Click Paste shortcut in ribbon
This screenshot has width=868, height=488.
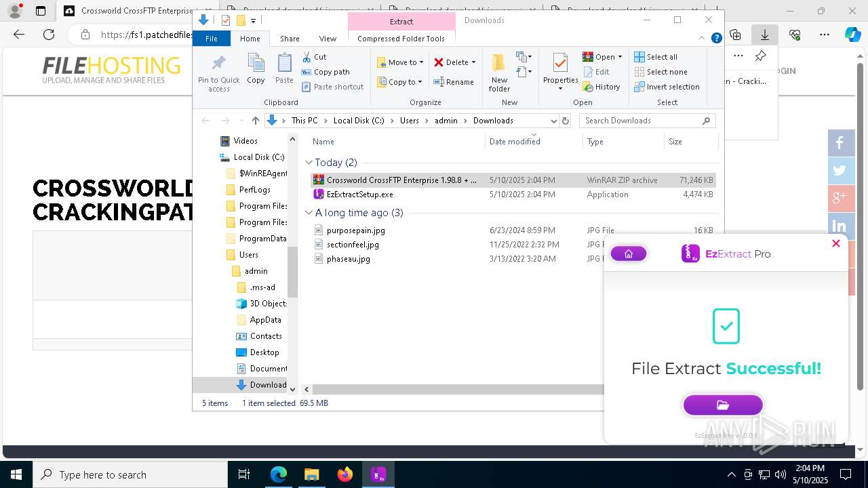(x=333, y=87)
